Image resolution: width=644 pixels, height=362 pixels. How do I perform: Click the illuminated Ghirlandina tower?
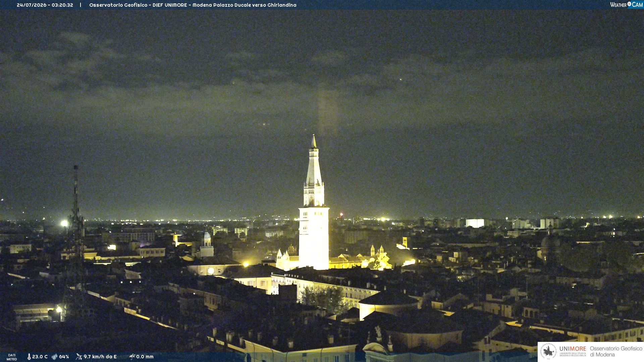(314, 202)
